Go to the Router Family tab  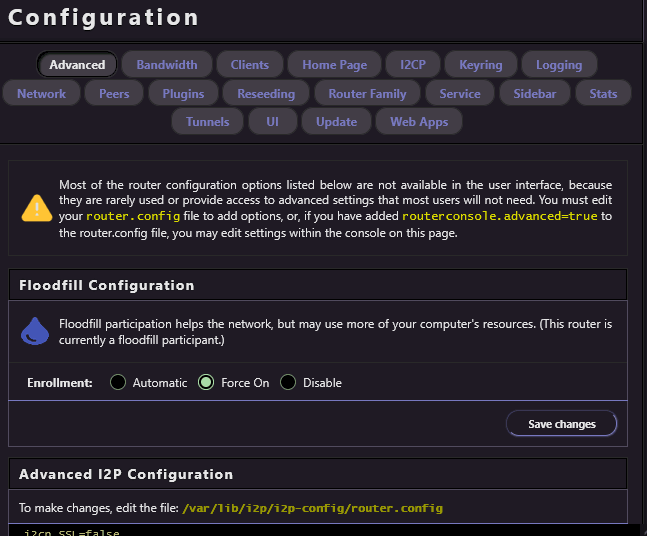coord(367,94)
